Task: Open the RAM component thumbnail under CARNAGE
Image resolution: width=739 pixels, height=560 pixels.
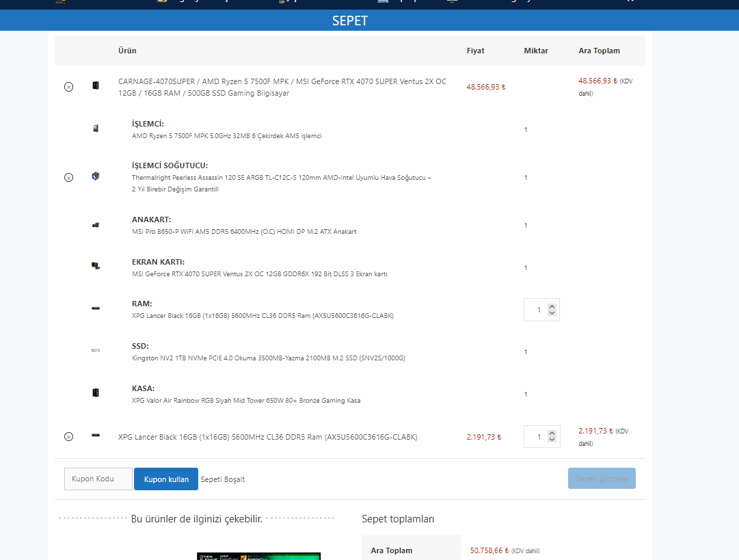Action: (x=96, y=308)
